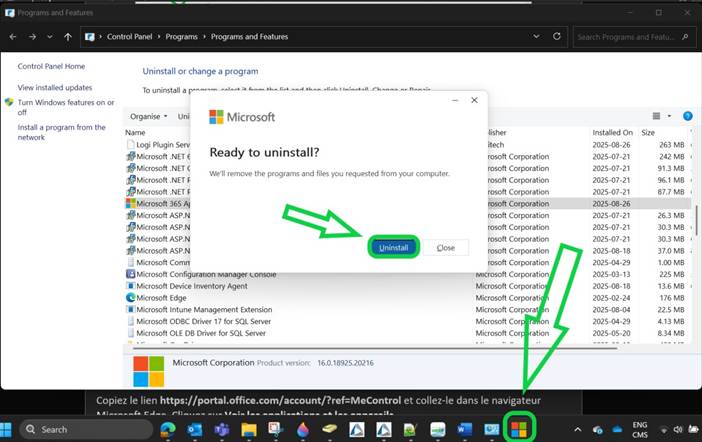Open Microsoft Edge from the taskbar
702x442 pixels.
click(x=168, y=429)
